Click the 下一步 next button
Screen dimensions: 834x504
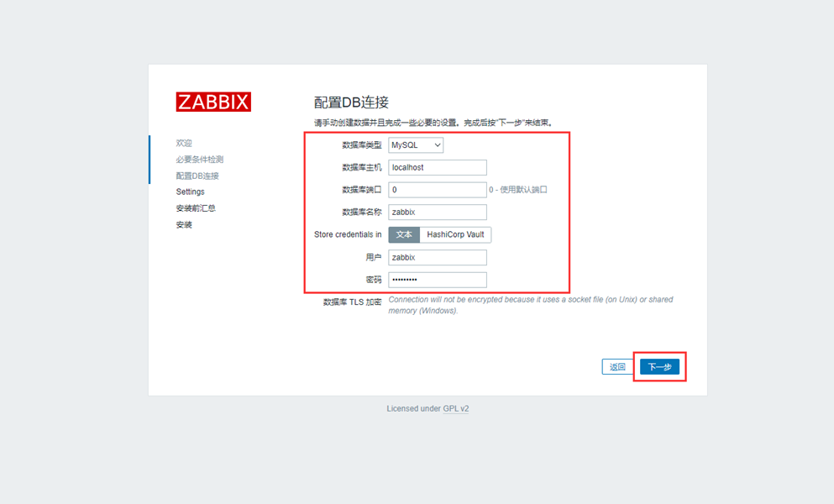point(659,367)
